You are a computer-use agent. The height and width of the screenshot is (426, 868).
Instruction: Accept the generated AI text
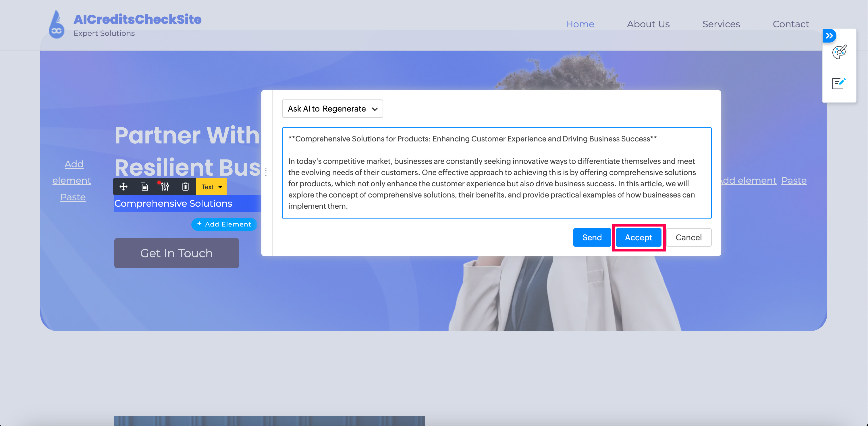click(x=638, y=237)
